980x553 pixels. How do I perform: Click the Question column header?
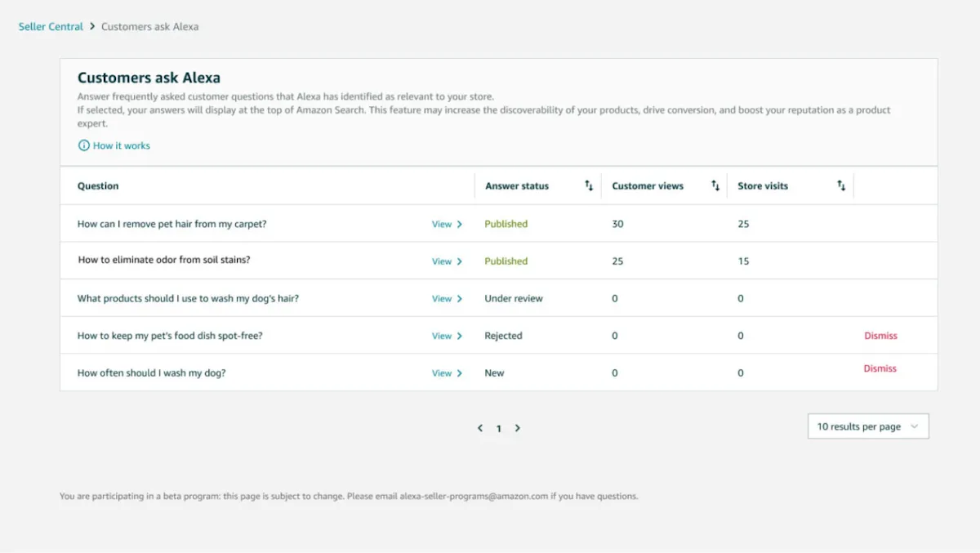98,186
